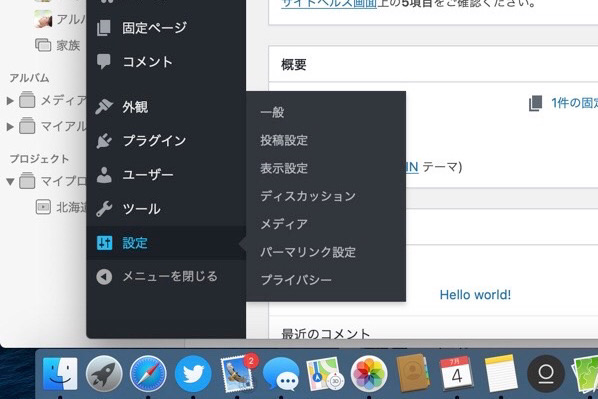Screen dimensions: 598x399
Task: Click the ツール wrench icon
Action: pos(104,209)
